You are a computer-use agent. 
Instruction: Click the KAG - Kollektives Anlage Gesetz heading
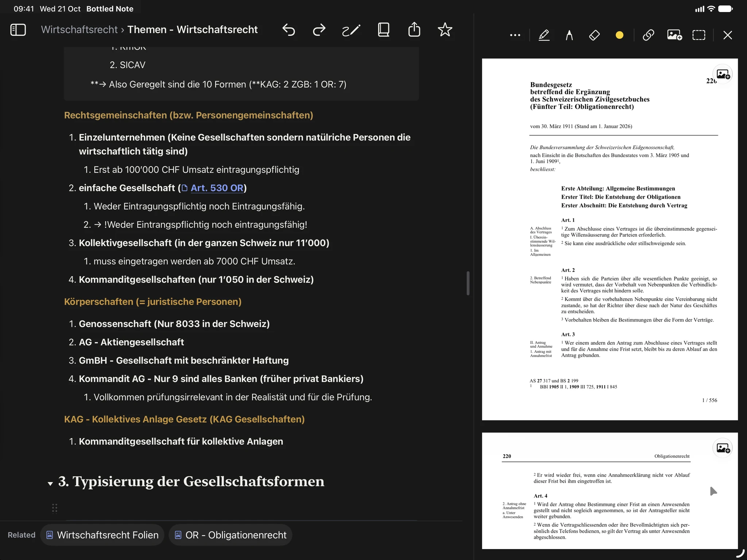click(184, 419)
